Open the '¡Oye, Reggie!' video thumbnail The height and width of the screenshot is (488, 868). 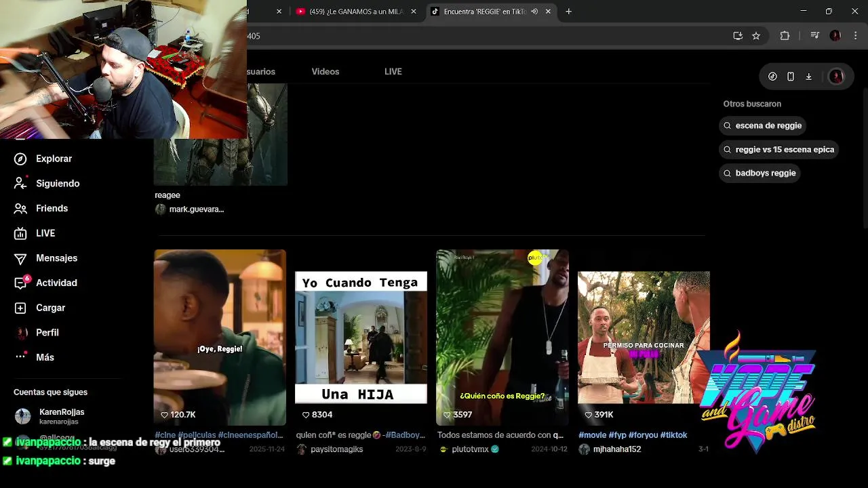click(x=220, y=338)
